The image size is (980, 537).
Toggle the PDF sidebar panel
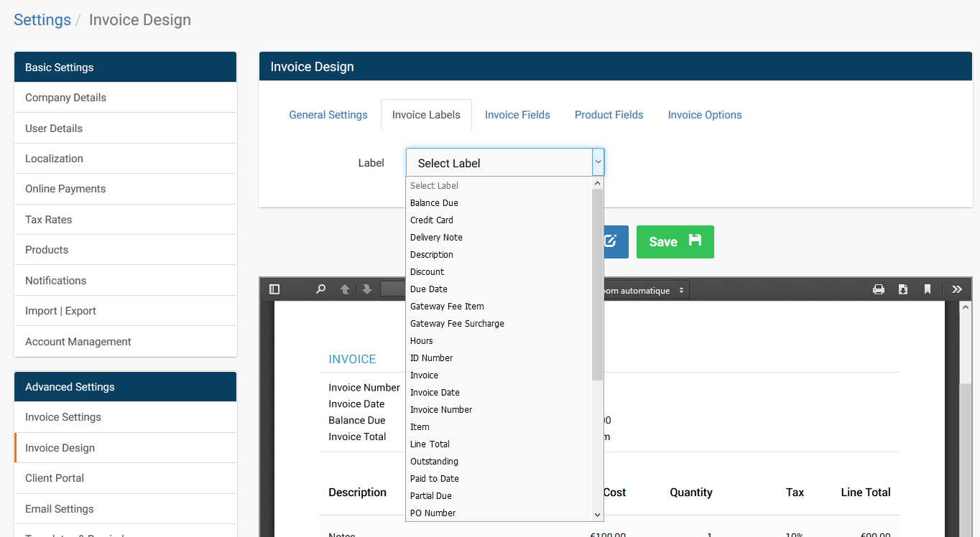click(274, 289)
